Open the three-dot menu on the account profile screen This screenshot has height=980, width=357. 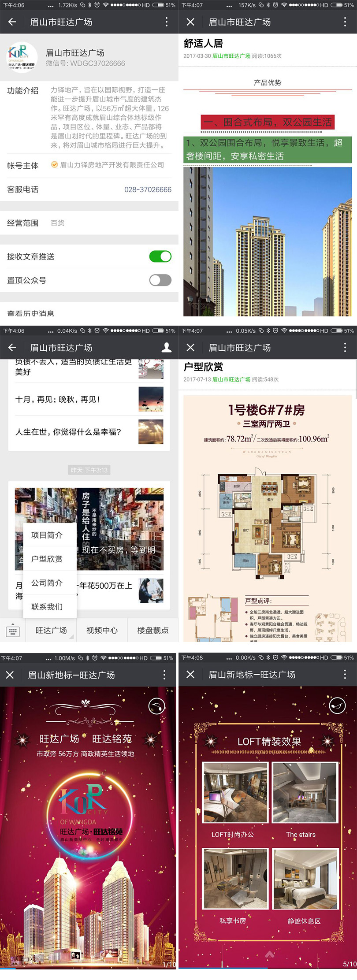pyautogui.click(x=166, y=22)
